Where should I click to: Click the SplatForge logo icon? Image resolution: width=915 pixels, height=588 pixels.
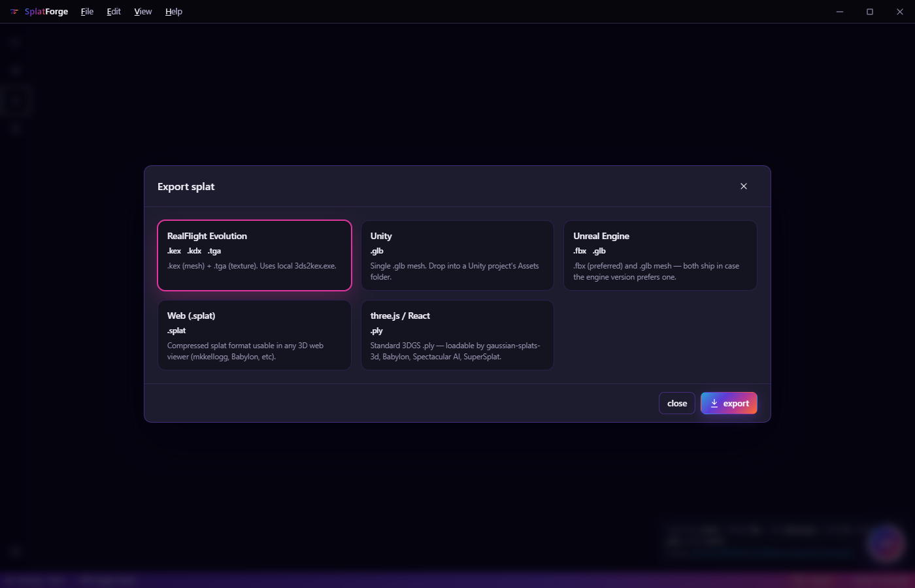[x=14, y=12]
